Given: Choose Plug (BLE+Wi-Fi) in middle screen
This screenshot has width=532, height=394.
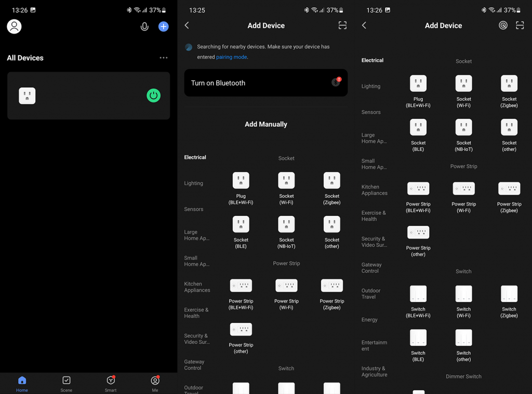Looking at the screenshot, I should pos(241,188).
